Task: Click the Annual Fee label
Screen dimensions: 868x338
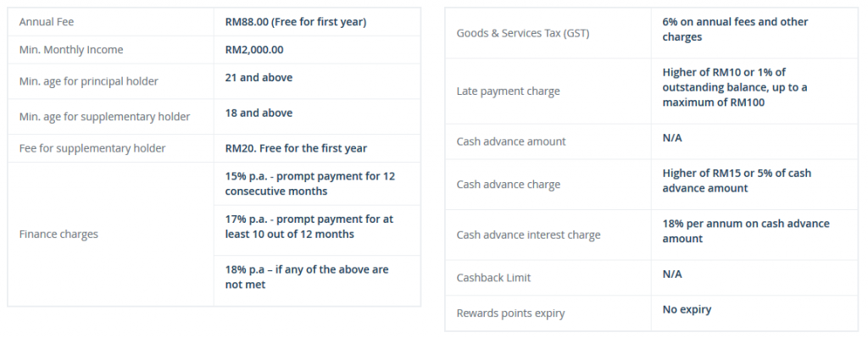Action: click(x=46, y=22)
